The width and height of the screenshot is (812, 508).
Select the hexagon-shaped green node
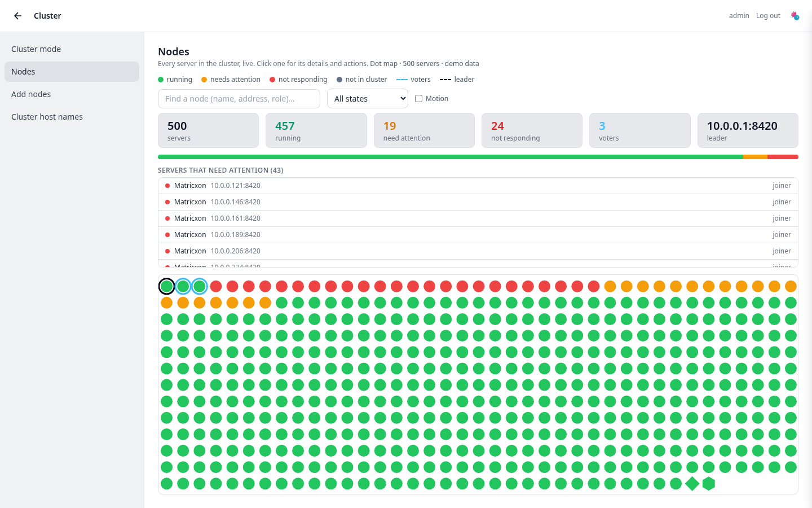pos(709,484)
